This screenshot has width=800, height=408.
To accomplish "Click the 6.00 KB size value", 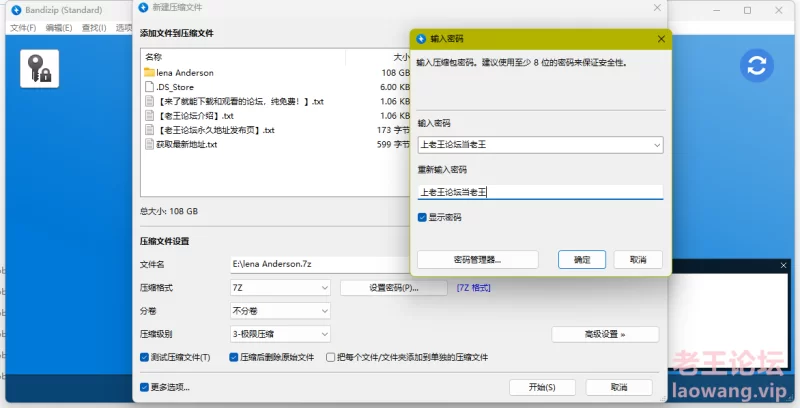I will click(395, 87).
